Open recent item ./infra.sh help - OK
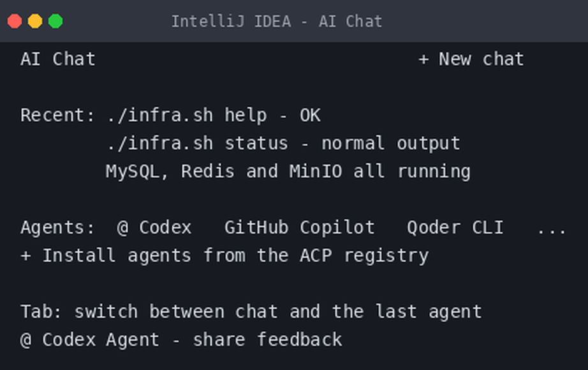 [x=214, y=115]
